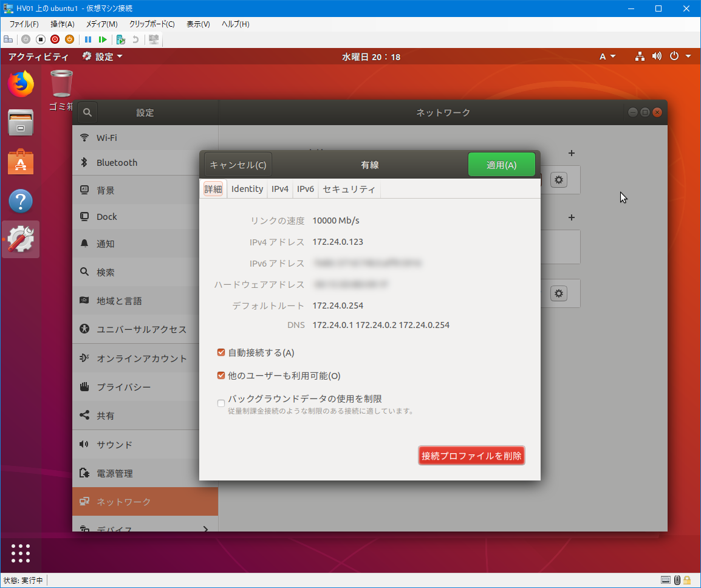Click the Pause VM toolbar icon
Viewport: 701px width, 588px height.
coord(88,39)
